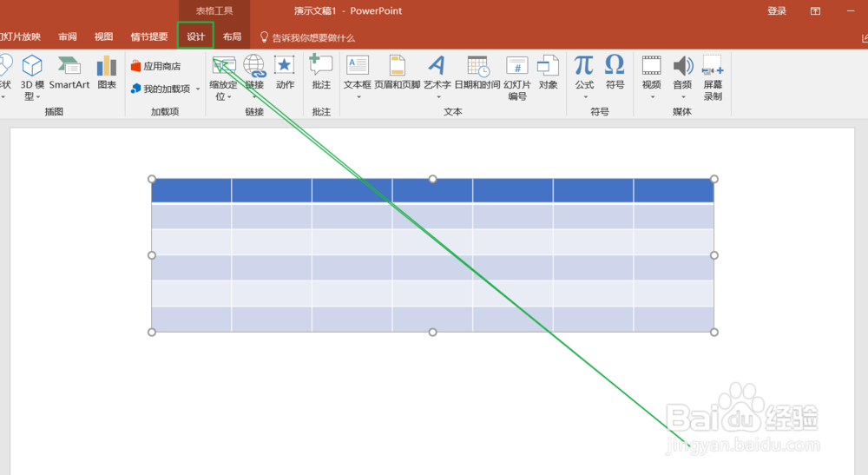Expand the 3D model dropdown arrow
The width and height of the screenshot is (868, 475).
coord(38,97)
